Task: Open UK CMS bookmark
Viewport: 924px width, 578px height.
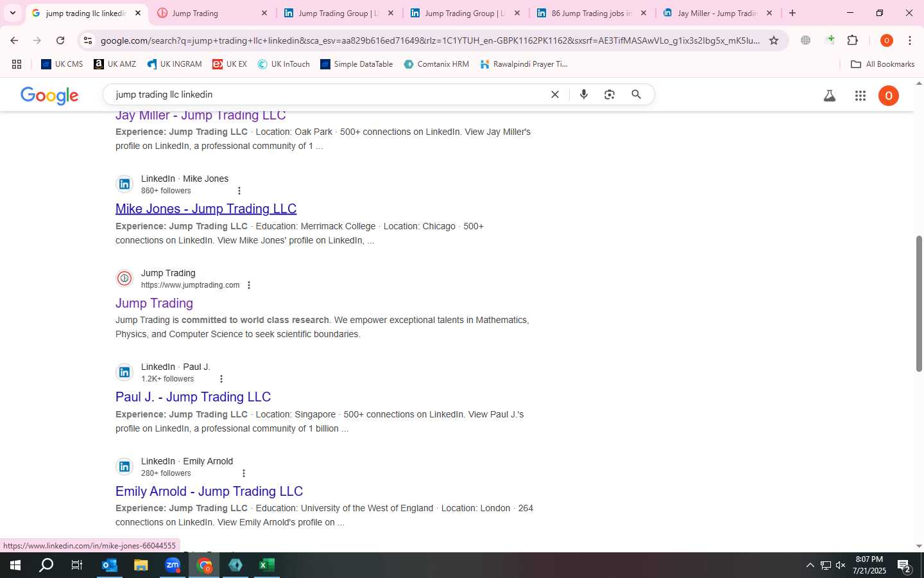Action: 62,64
